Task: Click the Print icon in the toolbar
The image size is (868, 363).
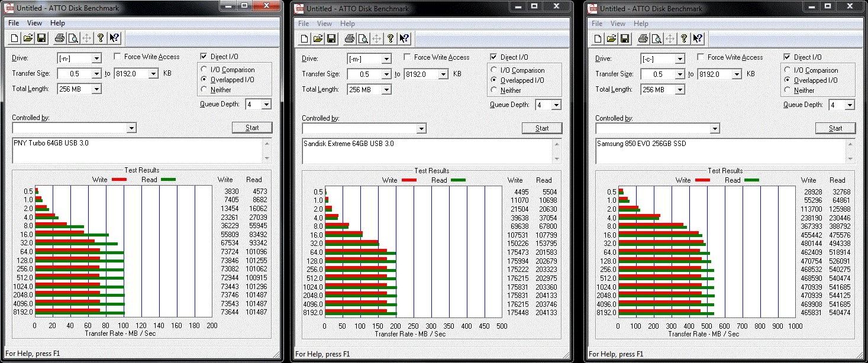Action: coord(59,37)
